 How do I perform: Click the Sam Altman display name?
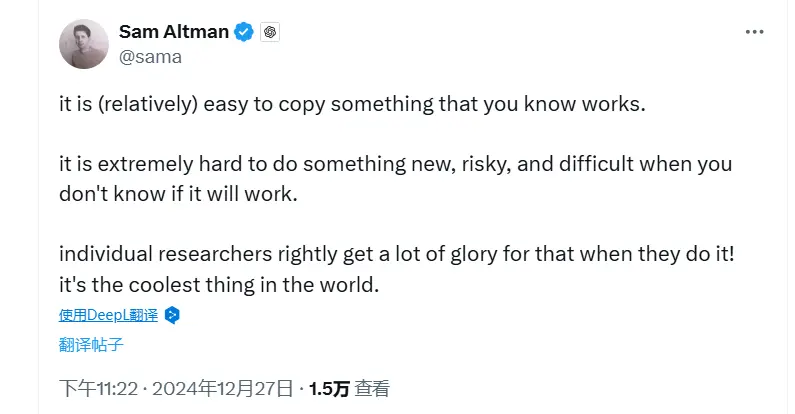coord(174,32)
